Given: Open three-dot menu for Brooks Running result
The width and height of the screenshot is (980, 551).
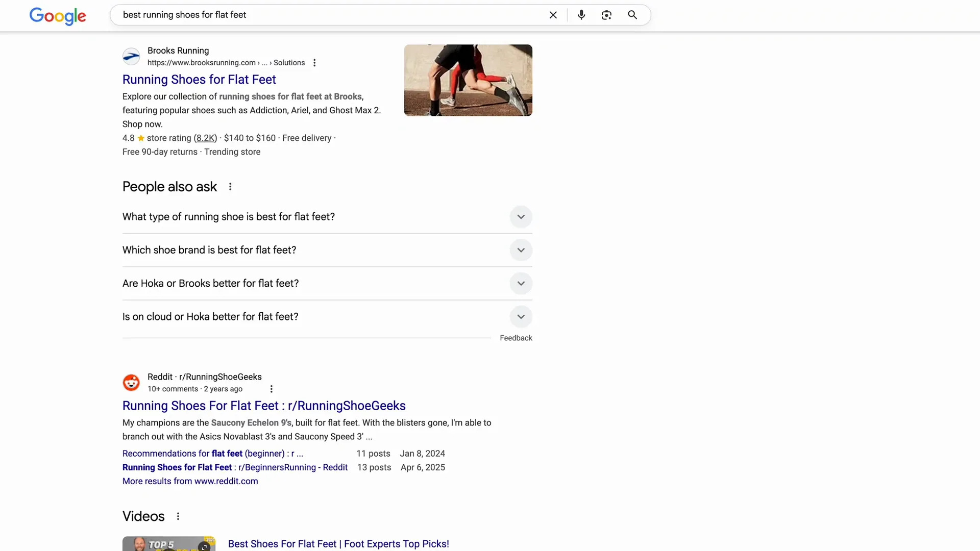Looking at the screenshot, I should pyautogui.click(x=314, y=63).
